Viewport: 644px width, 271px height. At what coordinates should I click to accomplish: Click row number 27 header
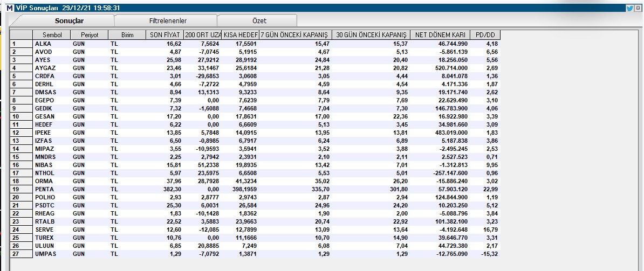(x=22, y=254)
